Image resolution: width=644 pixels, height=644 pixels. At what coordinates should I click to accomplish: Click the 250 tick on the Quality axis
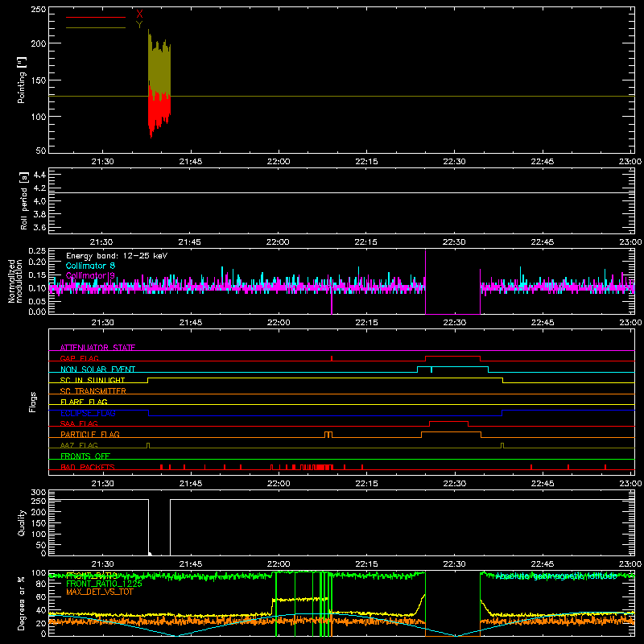(38, 502)
